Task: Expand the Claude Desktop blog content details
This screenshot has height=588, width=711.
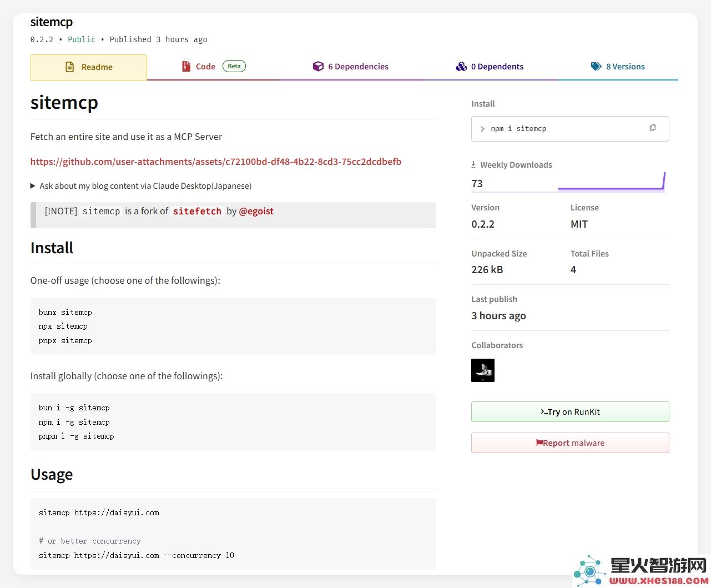Action: tap(141, 186)
